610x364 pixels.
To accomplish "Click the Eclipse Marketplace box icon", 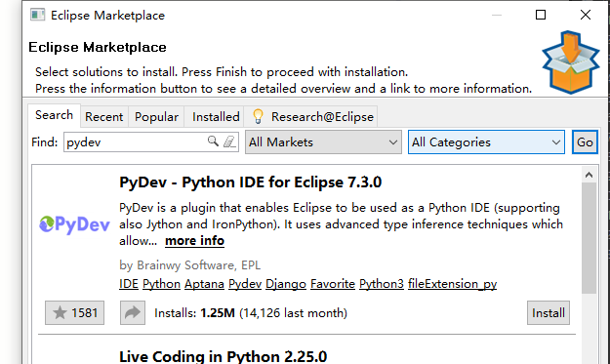I will click(x=571, y=62).
